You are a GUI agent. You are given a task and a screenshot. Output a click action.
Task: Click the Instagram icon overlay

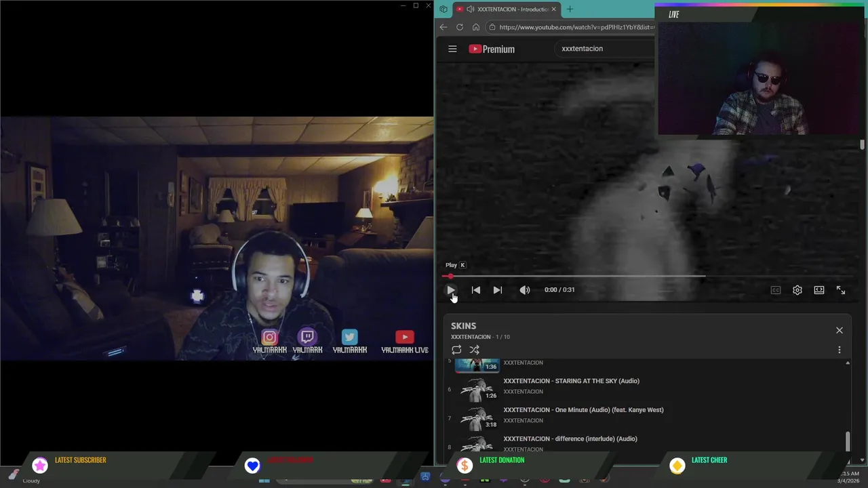point(269,338)
